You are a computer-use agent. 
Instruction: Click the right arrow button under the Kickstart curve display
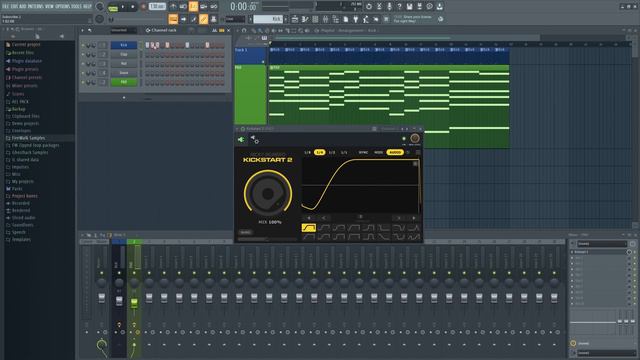click(x=413, y=218)
